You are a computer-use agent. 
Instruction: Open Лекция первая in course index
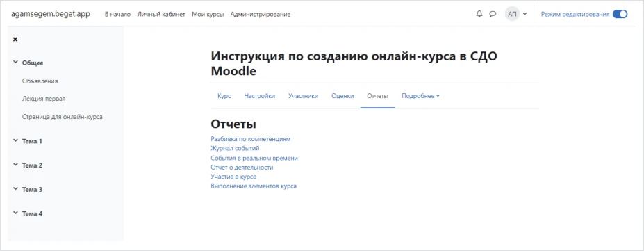[x=44, y=99]
